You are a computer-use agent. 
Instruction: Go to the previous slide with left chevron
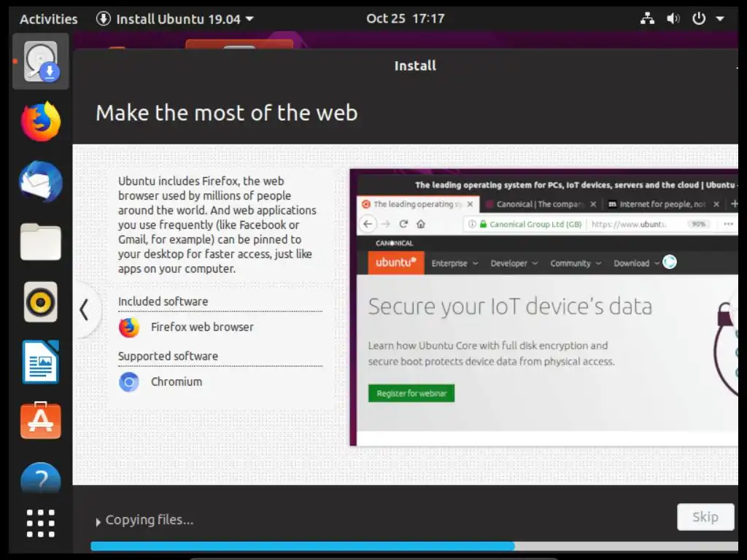[85, 309]
